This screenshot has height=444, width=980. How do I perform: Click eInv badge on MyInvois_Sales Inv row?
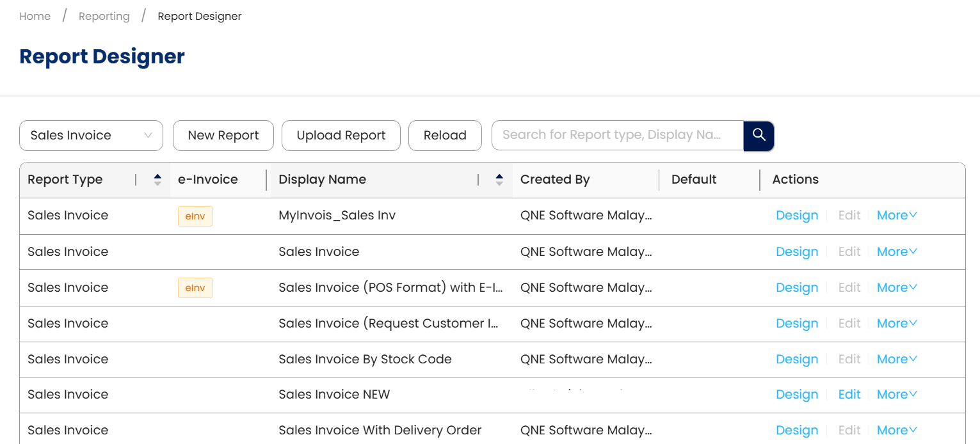click(195, 216)
